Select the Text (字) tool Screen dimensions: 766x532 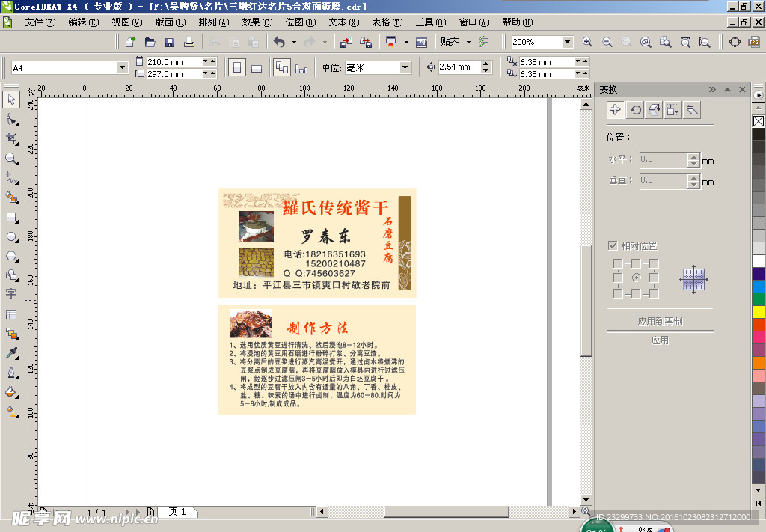pyautogui.click(x=11, y=294)
